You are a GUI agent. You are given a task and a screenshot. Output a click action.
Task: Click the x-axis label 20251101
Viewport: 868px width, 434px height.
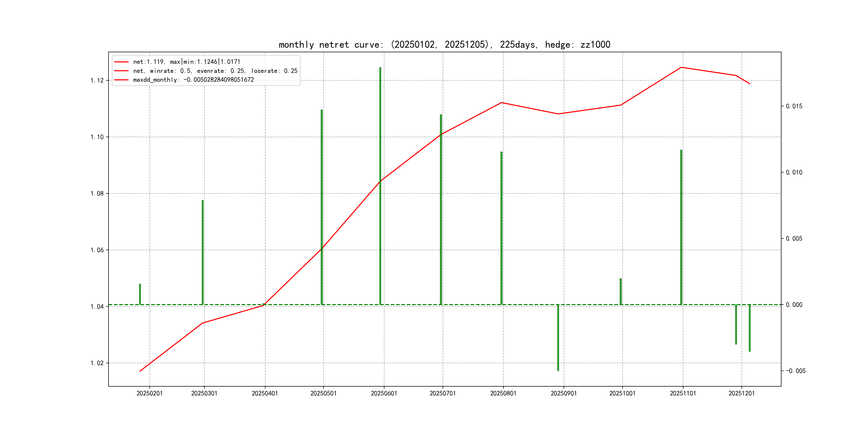[x=683, y=394]
